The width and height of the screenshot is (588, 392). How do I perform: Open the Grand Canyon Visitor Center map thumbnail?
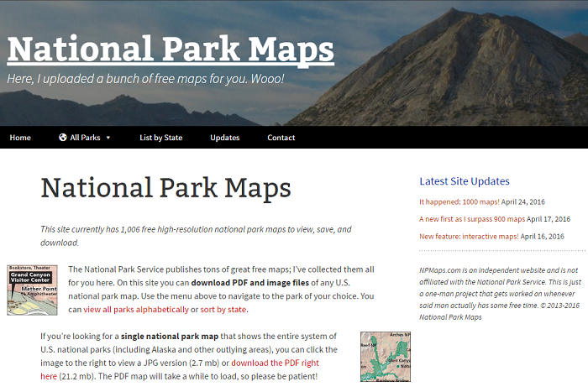(x=32, y=290)
